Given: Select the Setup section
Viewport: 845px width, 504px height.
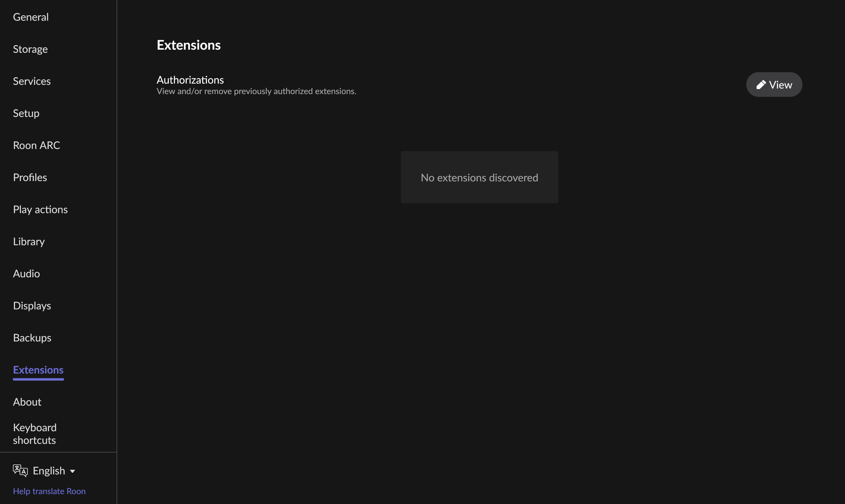Looking at the screenshot, I should coord(26,114).
